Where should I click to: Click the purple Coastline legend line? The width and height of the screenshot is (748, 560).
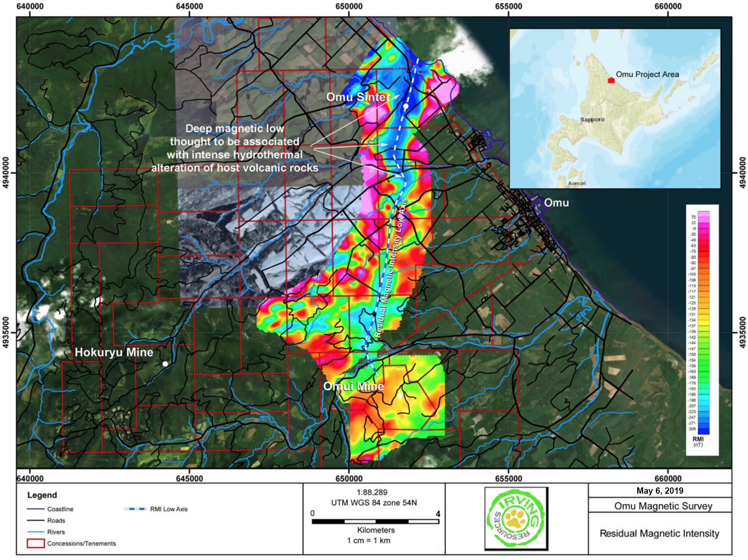(x=35, y=509)
